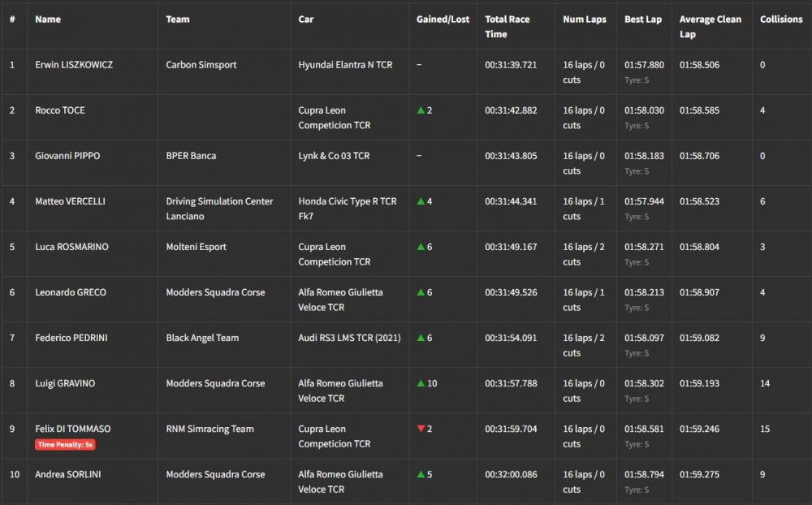The height and width of the screenshot is (505, 812).
Task: Click the green gain arrow for Leonardo GRECO
Action: [421, 292]
